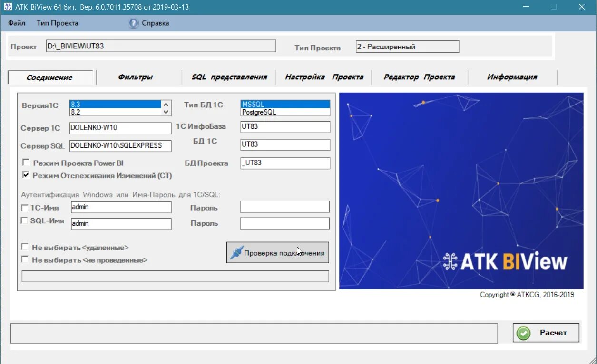The height and width of the screenshot is (364, 597).
Task: Open the Файл menu
Action: point(17,23)
